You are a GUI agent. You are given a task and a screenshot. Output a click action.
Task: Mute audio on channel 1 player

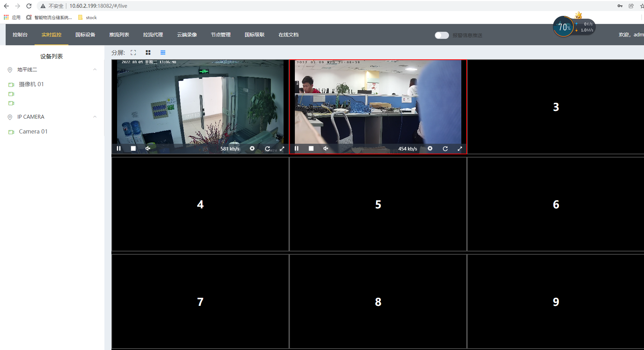point(148,148)
